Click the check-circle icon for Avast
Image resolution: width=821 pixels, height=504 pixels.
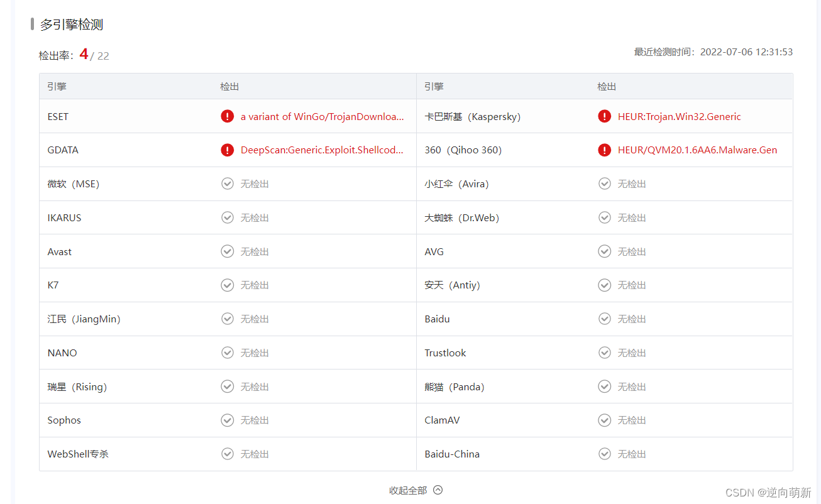pos(228,251)
